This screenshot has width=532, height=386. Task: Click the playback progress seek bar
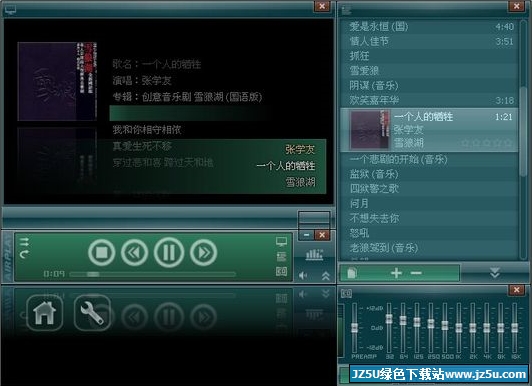pyautogui.click(x=153, y=274)
